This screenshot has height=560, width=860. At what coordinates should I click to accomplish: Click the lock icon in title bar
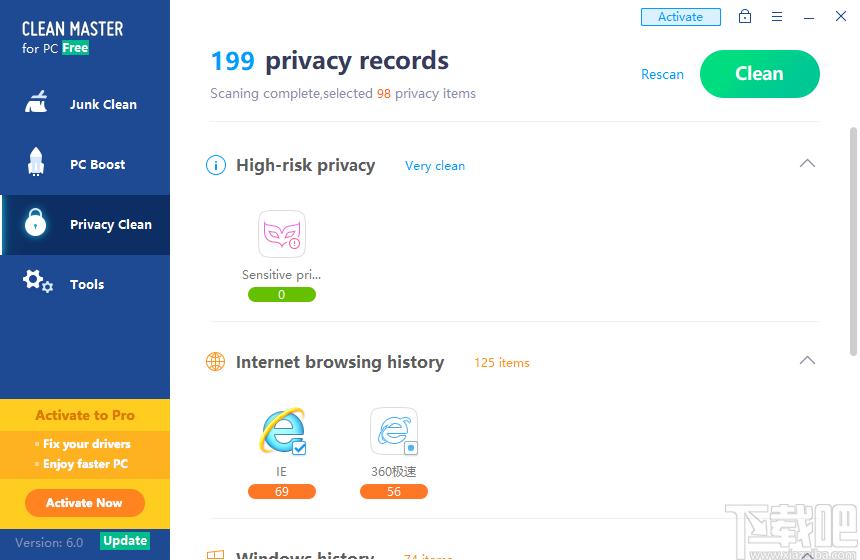(745, 16)
